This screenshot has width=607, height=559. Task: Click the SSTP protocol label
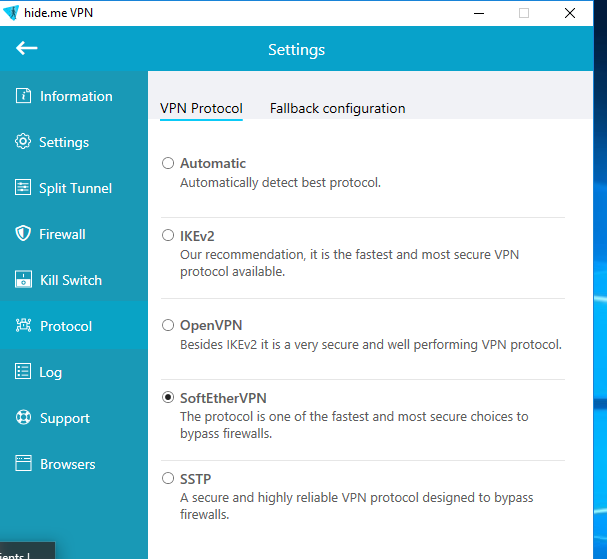pos(195,479)
